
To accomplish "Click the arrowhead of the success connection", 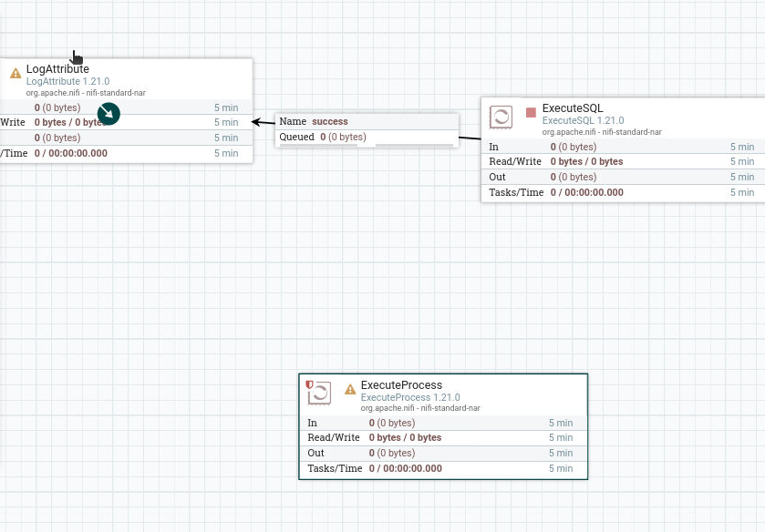I will point(256,122).
